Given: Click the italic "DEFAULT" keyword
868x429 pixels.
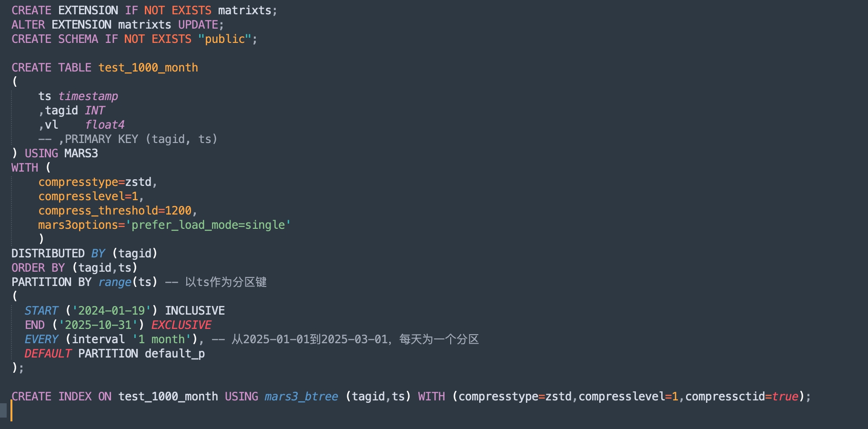Looking at the screenshot, I should pyautogui.click(x=48, y=354).
